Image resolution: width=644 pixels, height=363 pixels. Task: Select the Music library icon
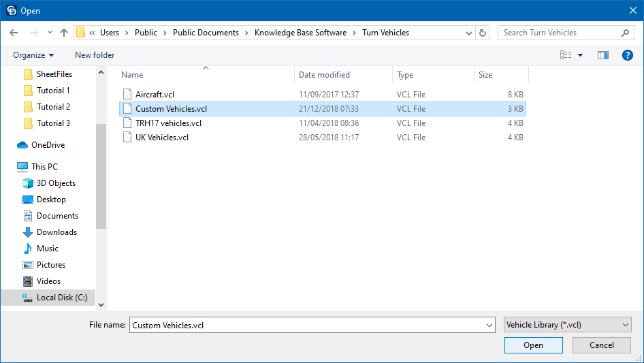[x=28, y=249]
